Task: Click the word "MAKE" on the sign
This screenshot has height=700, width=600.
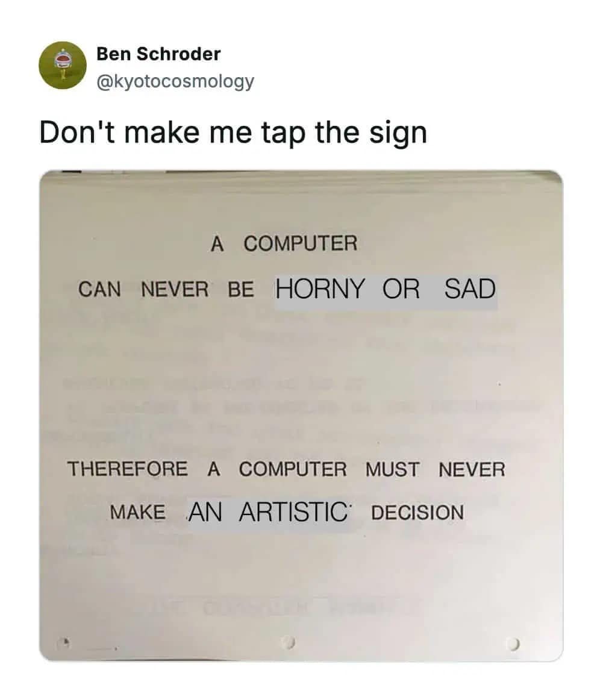Action: [x=138, y=512]
